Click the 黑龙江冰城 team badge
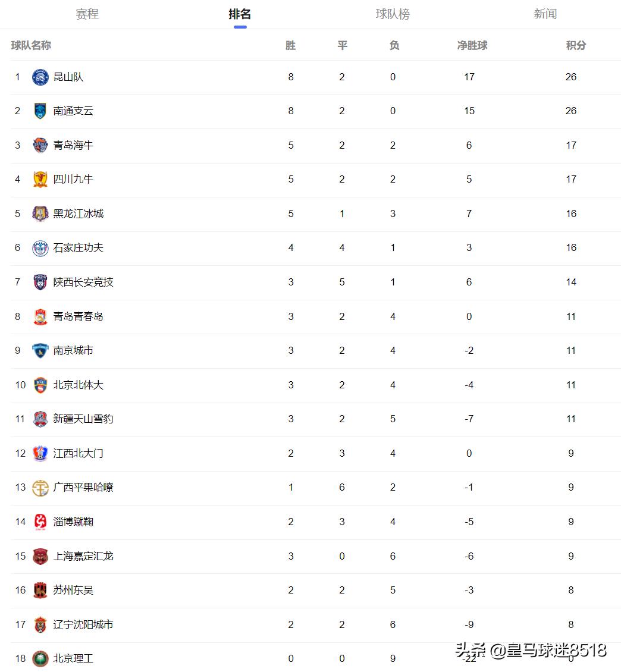621x672 pixels. 40,214
